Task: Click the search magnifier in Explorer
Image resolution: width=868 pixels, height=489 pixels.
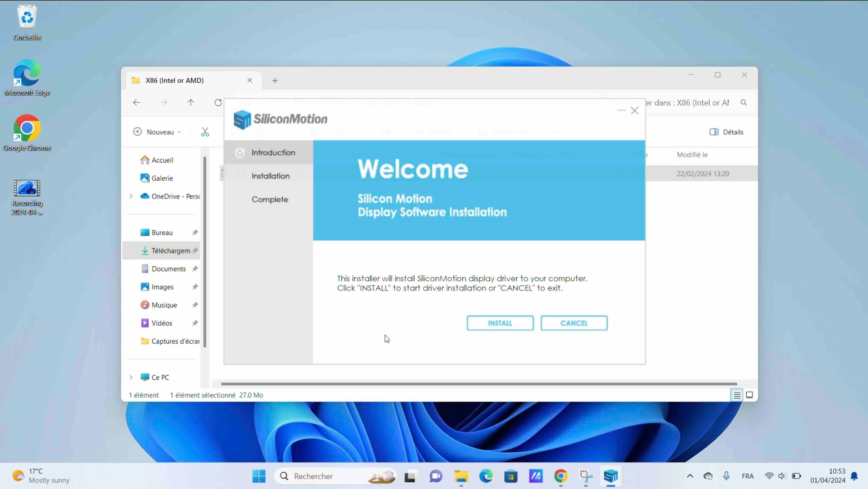Action: coord(743,102)
